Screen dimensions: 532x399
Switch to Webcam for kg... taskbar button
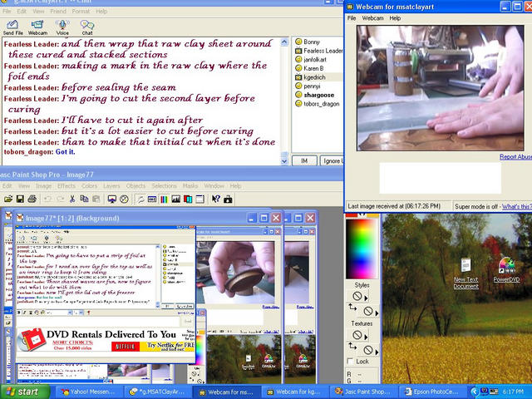tap(294, 392)
